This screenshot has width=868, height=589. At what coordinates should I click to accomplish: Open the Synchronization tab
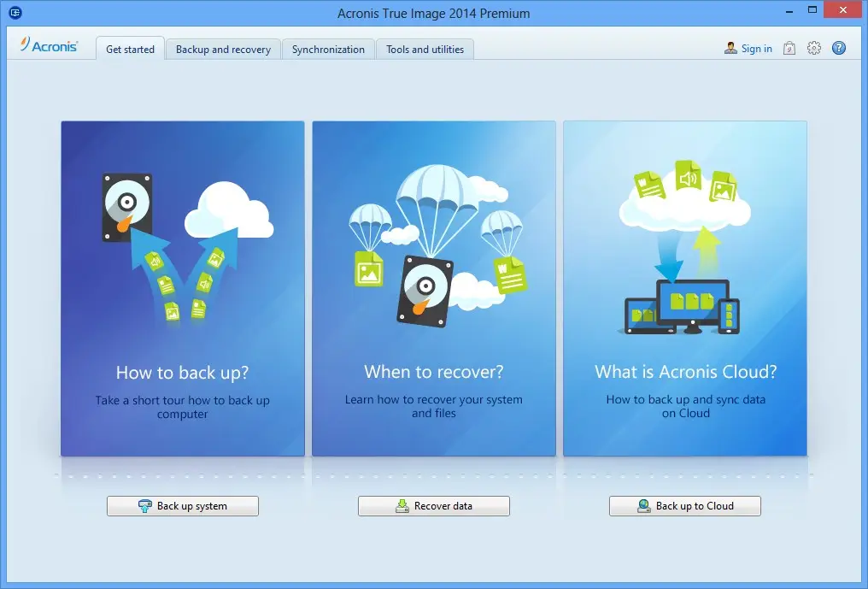pyautogui.click(x=328, y=49)
